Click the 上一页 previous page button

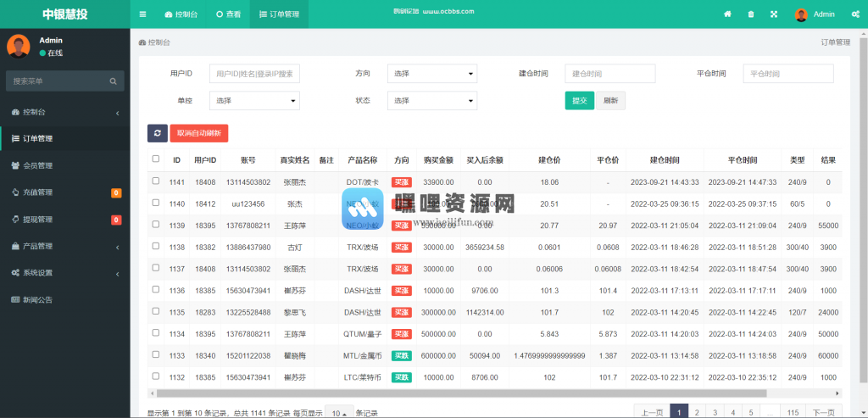click(652, 412)
